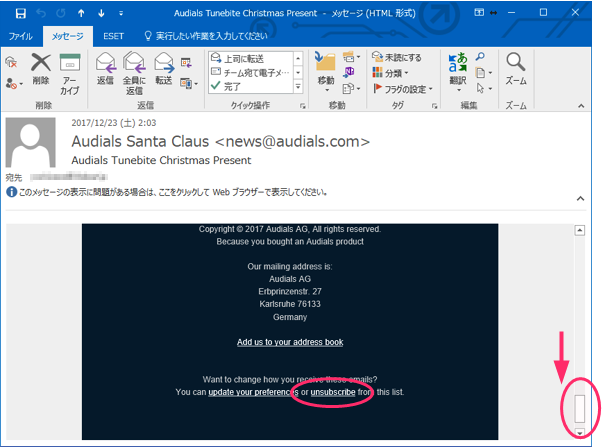Click the meeting reply icon
Screen dimensions: 604x447
pos(186,62)
